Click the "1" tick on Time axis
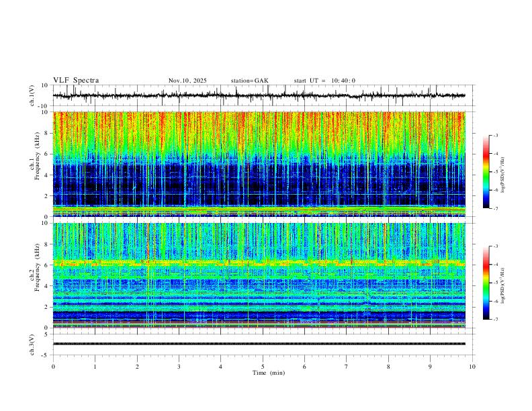 [x=95, y=367]
